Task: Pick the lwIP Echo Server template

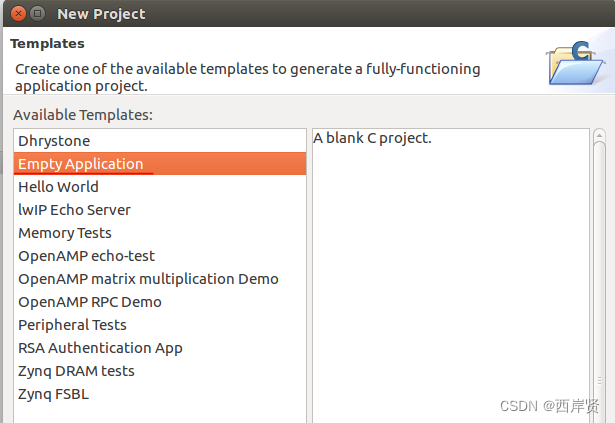Action: (74, 210)
